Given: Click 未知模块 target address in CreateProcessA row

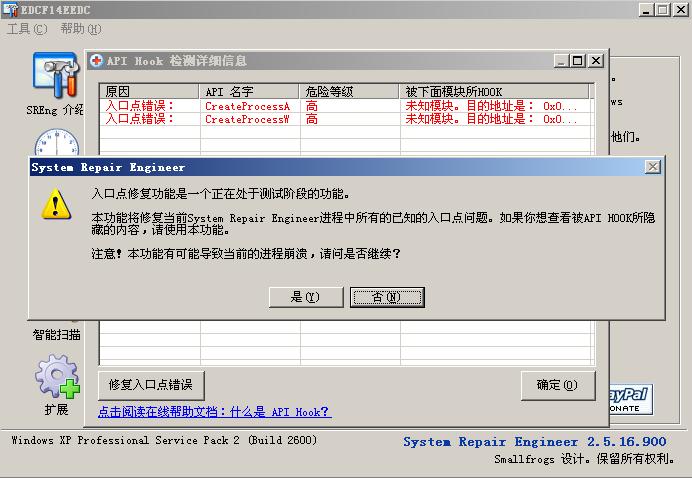Looking at the screenshot, I should click(x=491, y=106).
